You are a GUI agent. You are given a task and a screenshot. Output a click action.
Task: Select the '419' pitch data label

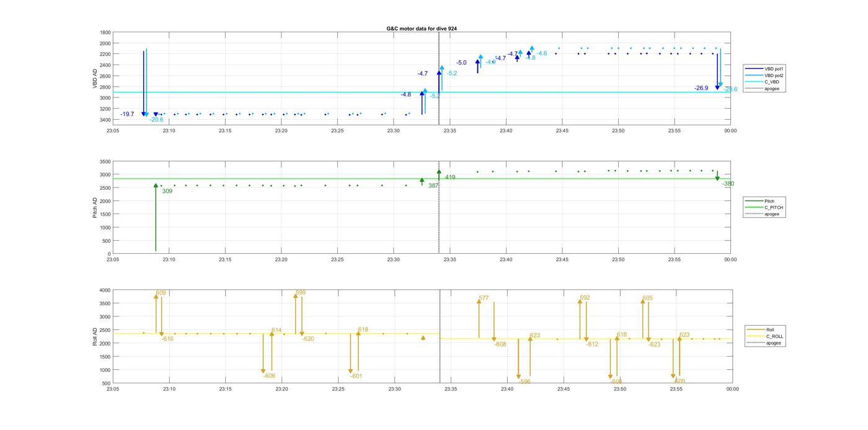[450, 177]
